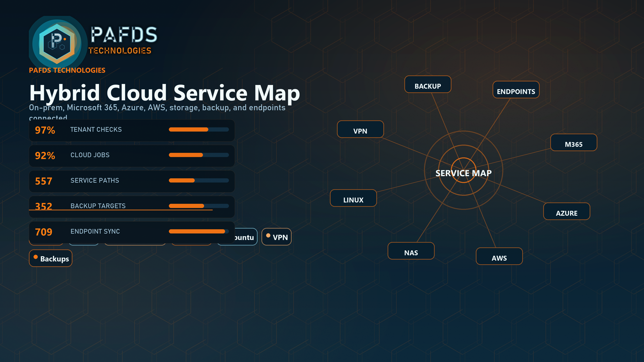Click the Backups tag chip
Image resolution: width=644 pixels, height=362 pixels.
click(x=50, y=258)
